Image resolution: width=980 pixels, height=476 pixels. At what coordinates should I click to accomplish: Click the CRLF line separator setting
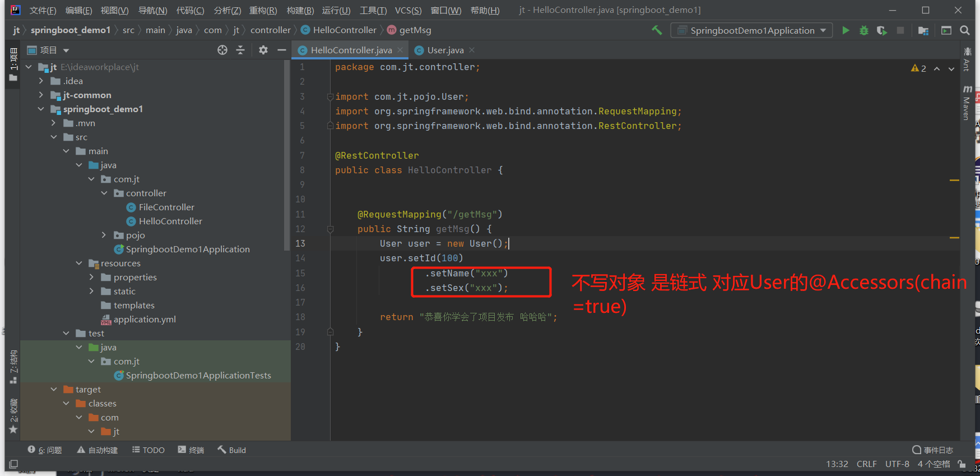pyautogui.click(x=866, y=464)
